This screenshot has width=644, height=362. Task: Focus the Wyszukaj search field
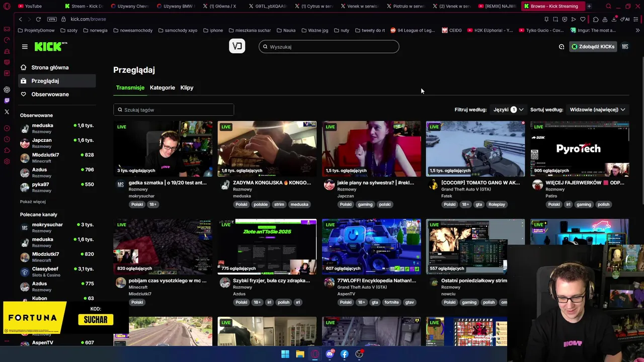click(x=329, y=47)
